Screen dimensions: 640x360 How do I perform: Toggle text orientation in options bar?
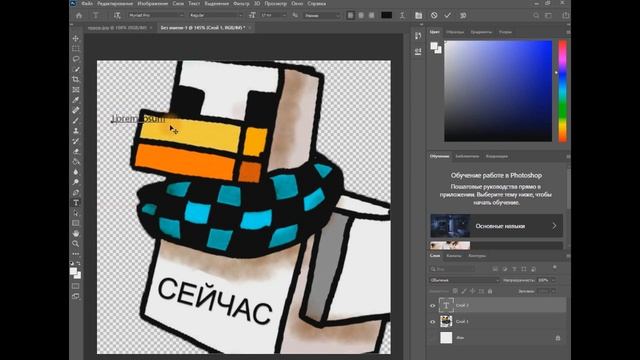point(117,16)
